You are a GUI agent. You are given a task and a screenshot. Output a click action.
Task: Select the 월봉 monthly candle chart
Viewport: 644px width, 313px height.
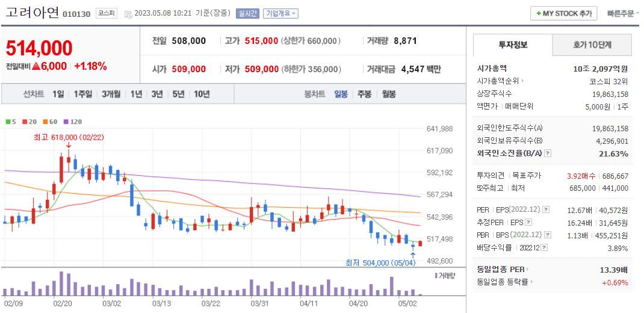pos(389,94)
